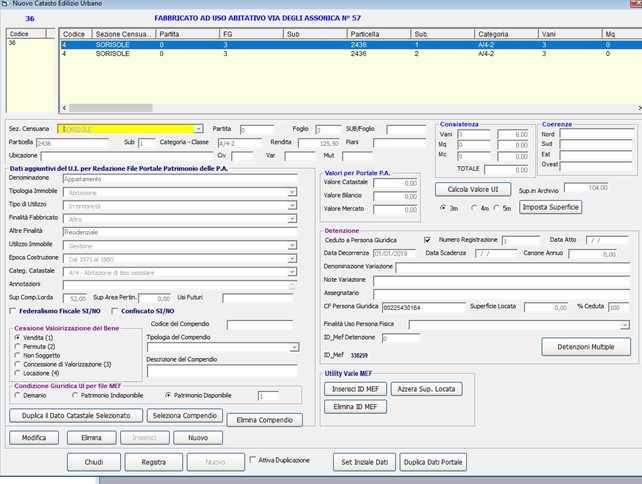Choose the Locazione (4) radio option
The width and height of the screenshot is (642, 484).
17,373
